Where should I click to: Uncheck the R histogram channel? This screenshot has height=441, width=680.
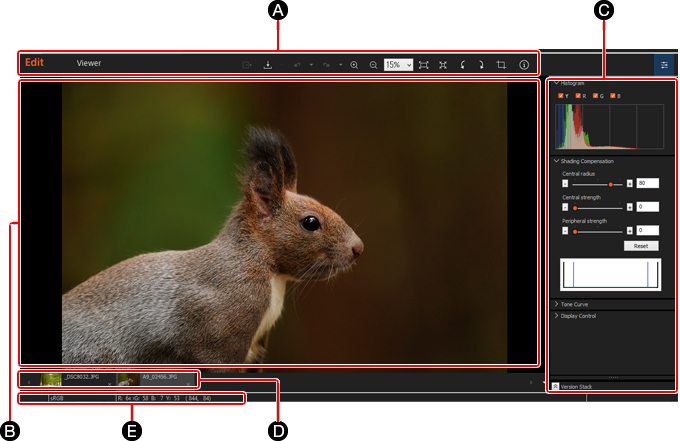point(578,95)
